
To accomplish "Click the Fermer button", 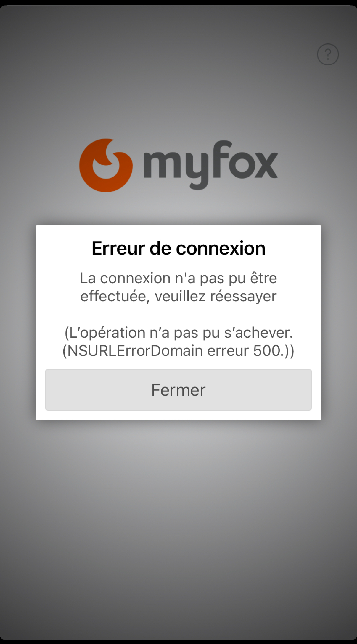I will pos(178,390).
